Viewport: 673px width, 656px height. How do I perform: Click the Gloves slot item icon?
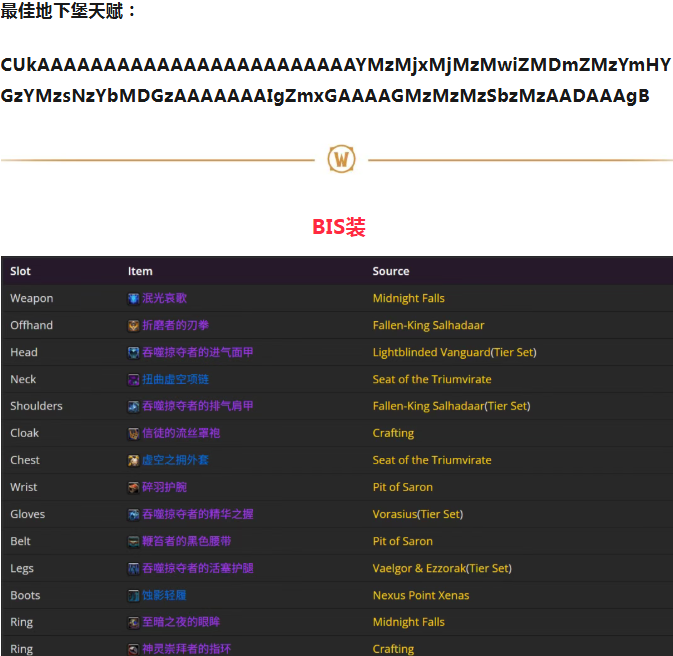pos(133,514)
